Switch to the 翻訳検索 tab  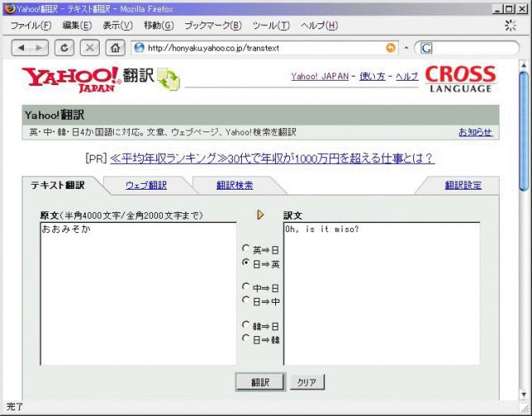click(x=234, y=186)
